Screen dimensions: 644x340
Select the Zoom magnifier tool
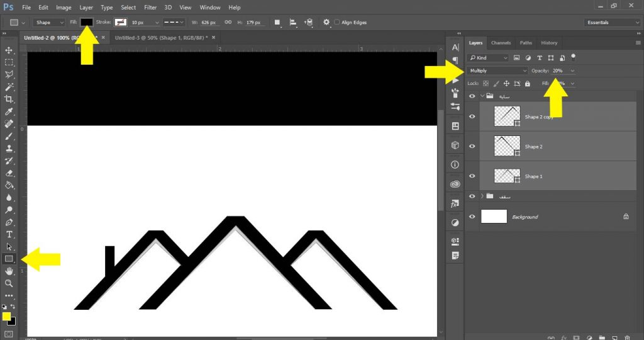(x=9, y=283)
